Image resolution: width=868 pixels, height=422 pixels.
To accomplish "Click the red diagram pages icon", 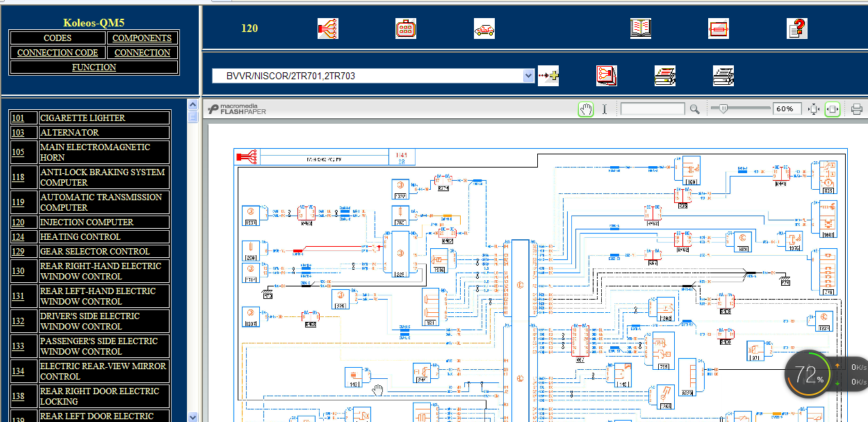I will (607, 76).
